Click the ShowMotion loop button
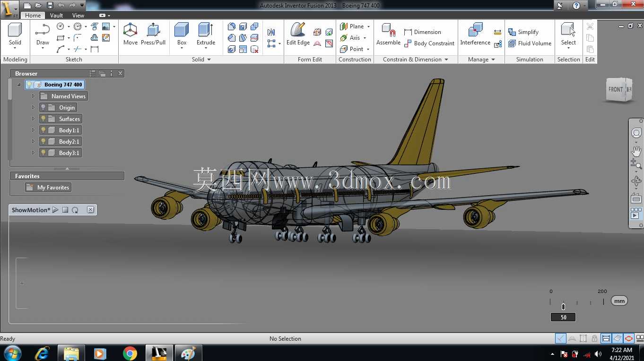Screen dimensions: 644x361 coord(75,210)
